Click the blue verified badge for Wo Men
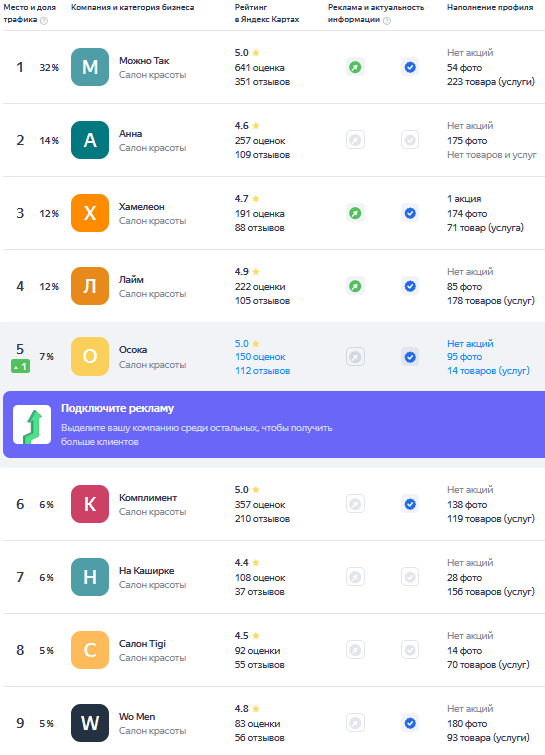 [410, 723]
